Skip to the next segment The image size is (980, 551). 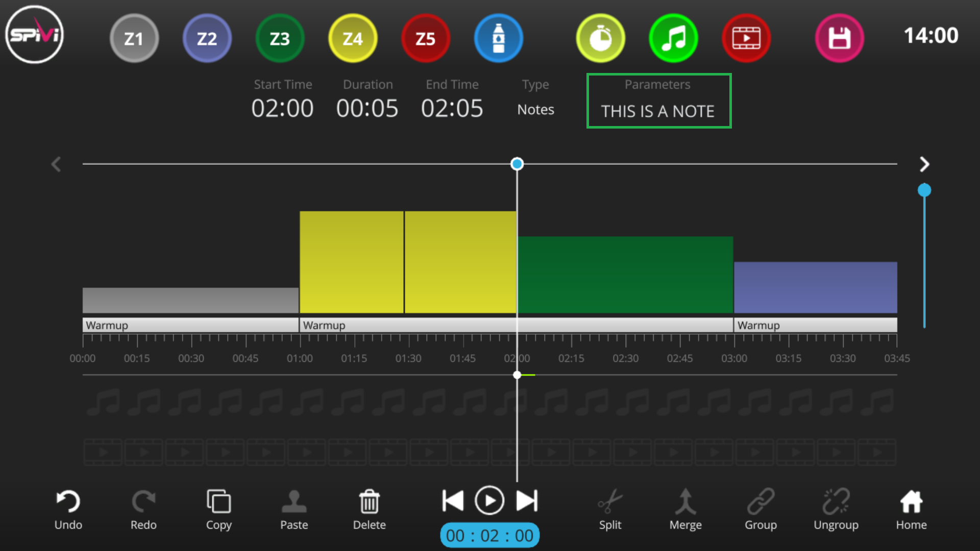pos(527,501)
